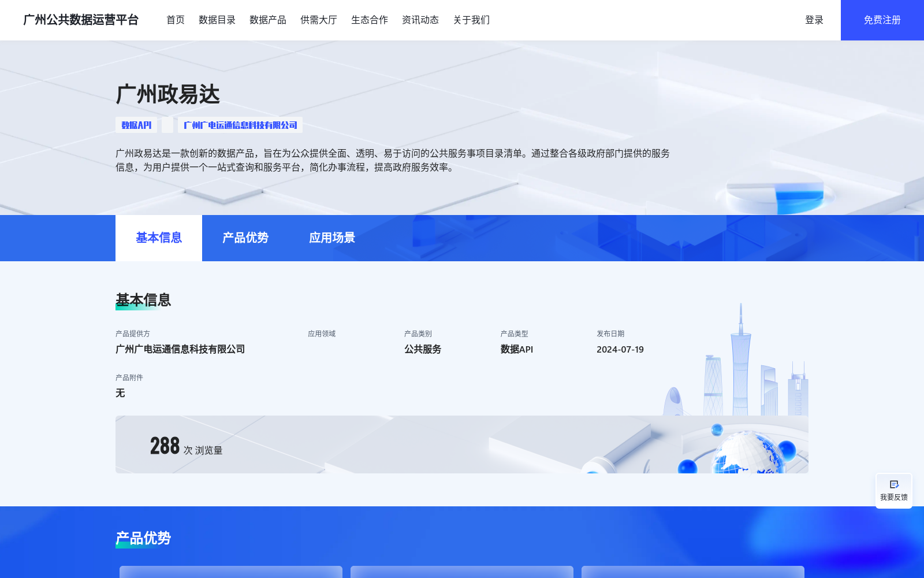Click the 数据API tag

click(x=136, y=125)
